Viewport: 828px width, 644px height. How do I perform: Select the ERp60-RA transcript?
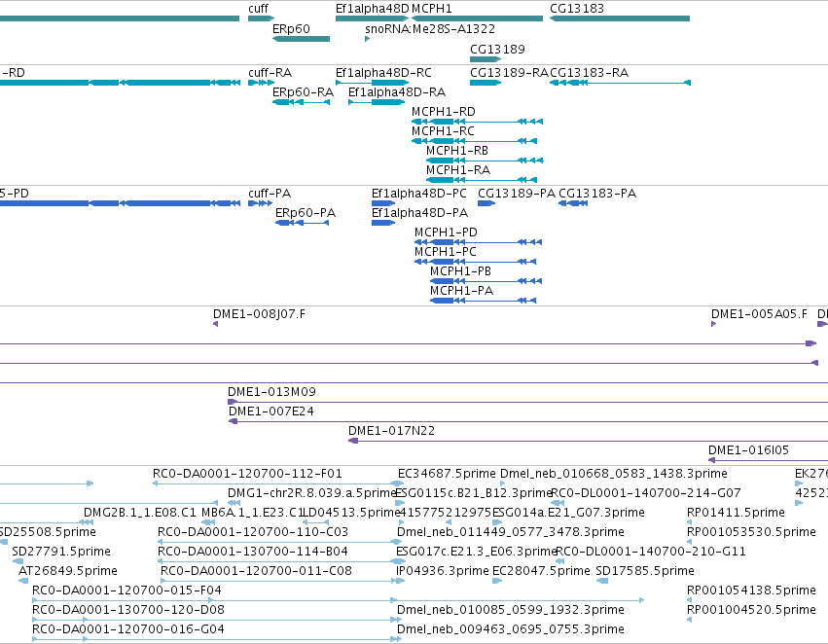tap(301, 102)
